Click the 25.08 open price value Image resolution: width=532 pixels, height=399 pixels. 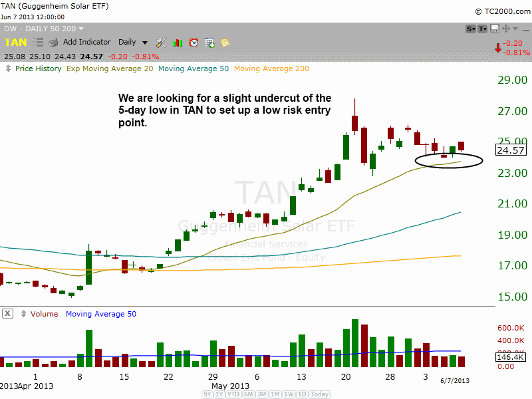pos(15,57)
